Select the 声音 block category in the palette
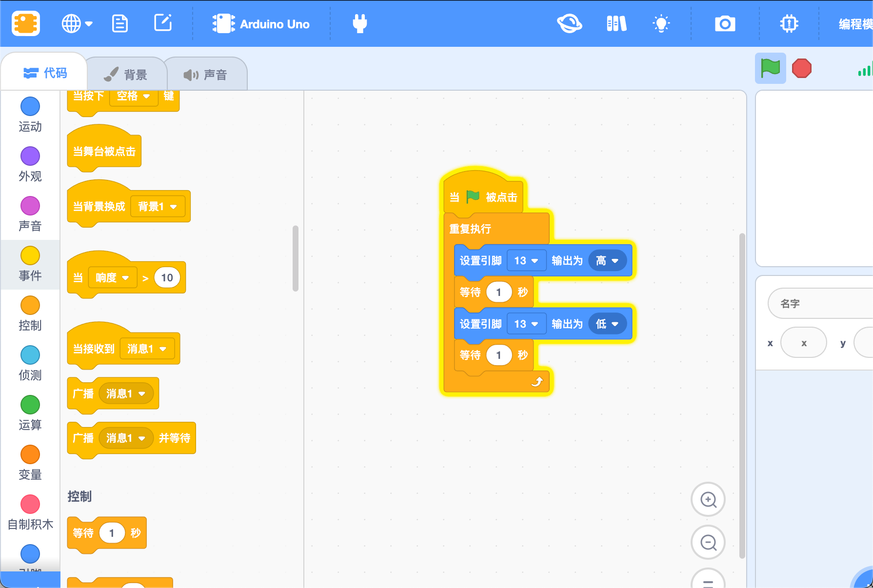This screenshot has height=588, width=873. 30,215
